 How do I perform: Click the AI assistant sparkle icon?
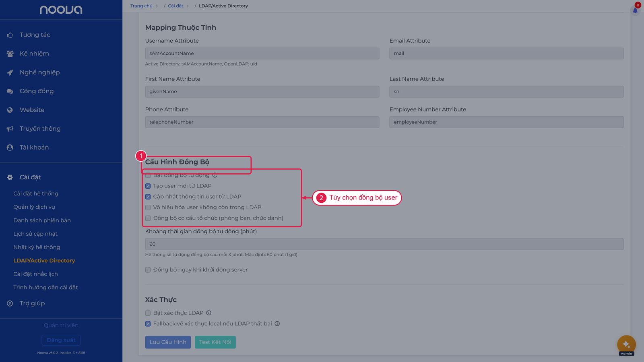pos(626,344)
